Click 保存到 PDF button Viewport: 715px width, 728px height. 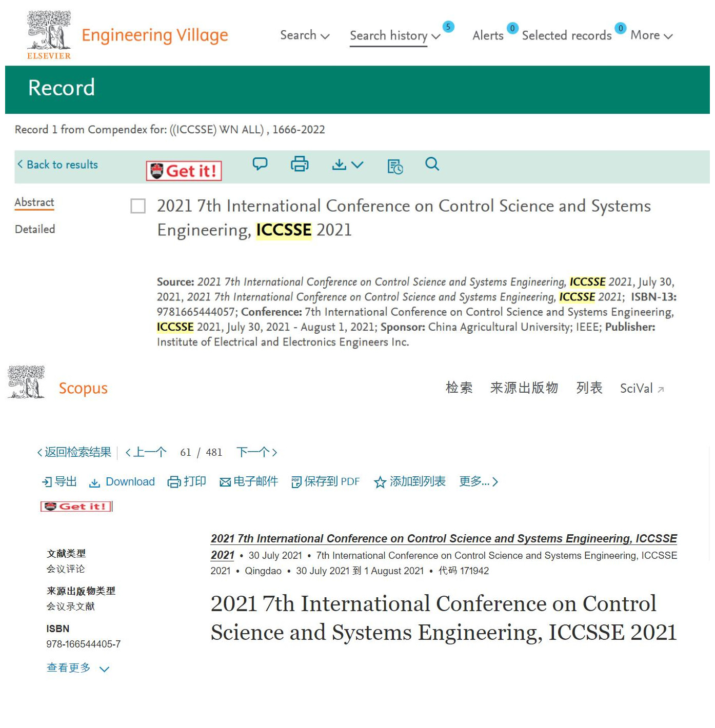325,481
